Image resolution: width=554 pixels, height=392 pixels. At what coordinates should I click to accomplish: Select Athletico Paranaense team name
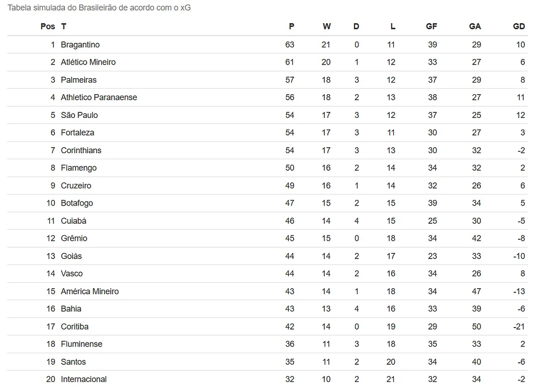99,97
